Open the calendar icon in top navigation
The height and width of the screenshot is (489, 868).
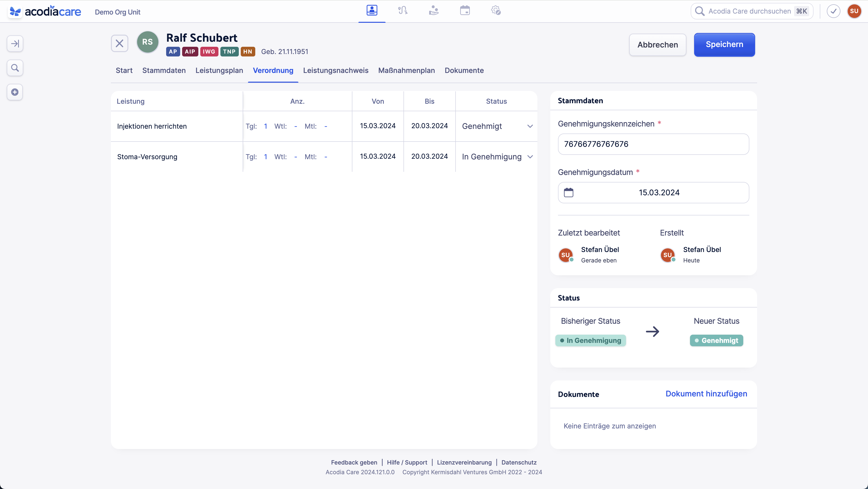[x=465, y=11]
